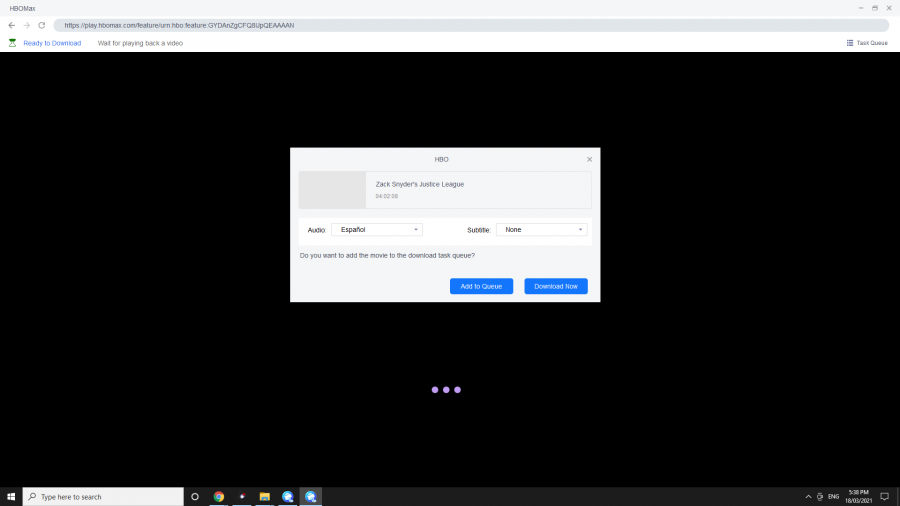Minimize the HBOMax window
This screenshot has width=900, height=506.
click(860, 8)
